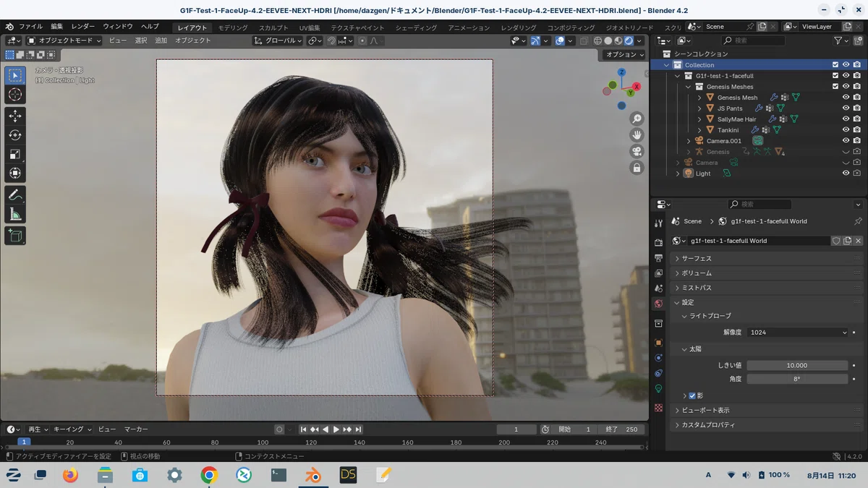Open the Render properties tab
The image size is (868, 488).
(658, 242)
